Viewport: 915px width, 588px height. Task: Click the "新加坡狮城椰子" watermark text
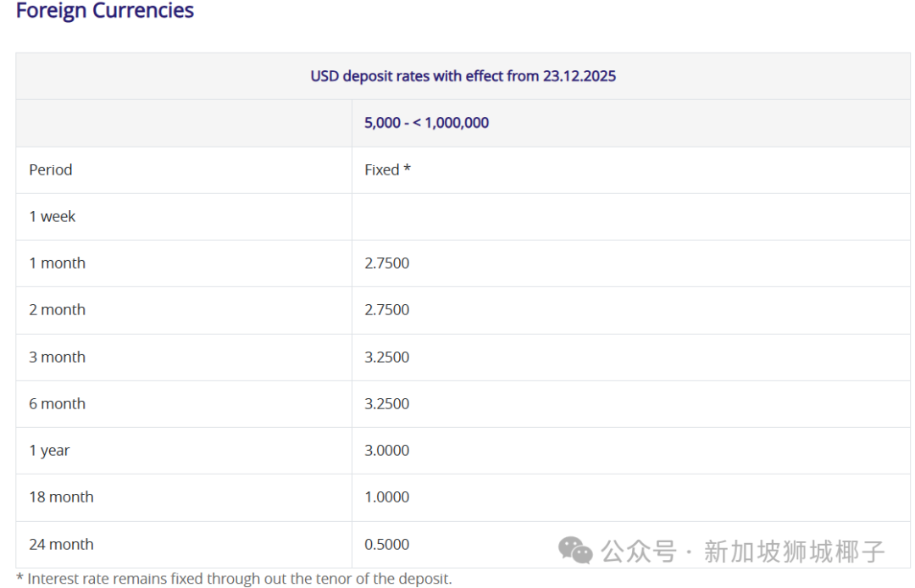[794, 552]
